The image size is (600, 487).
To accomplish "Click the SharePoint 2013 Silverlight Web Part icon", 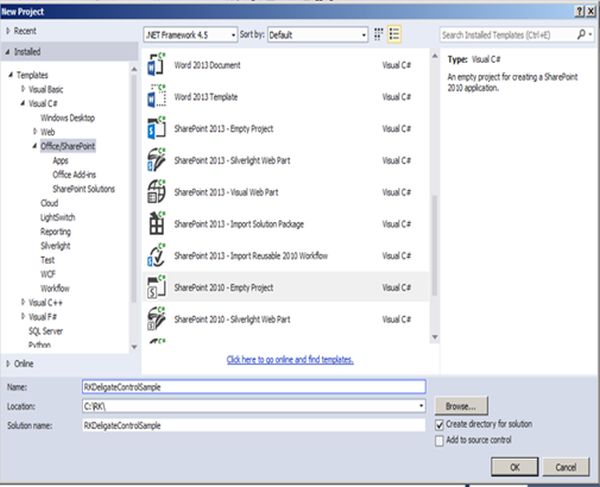I will (x=157, y=160).
